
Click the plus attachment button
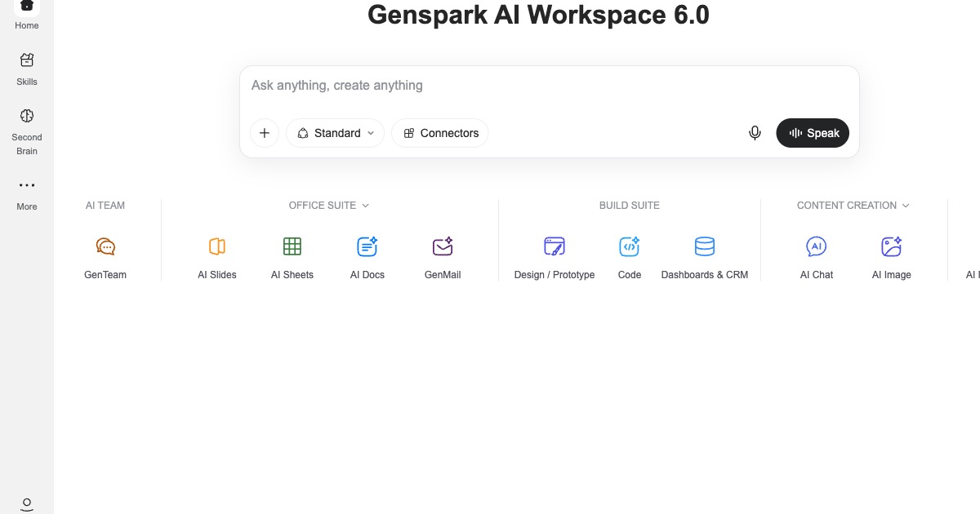click(x=265, y=133)
